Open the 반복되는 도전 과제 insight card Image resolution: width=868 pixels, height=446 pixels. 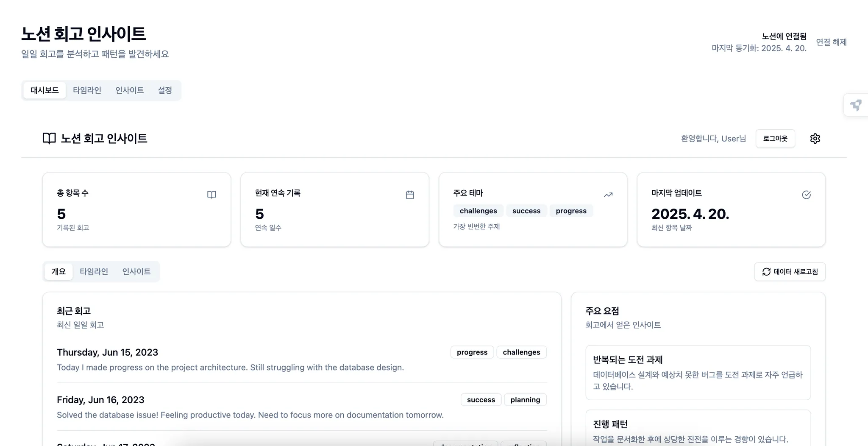[698, 373]
